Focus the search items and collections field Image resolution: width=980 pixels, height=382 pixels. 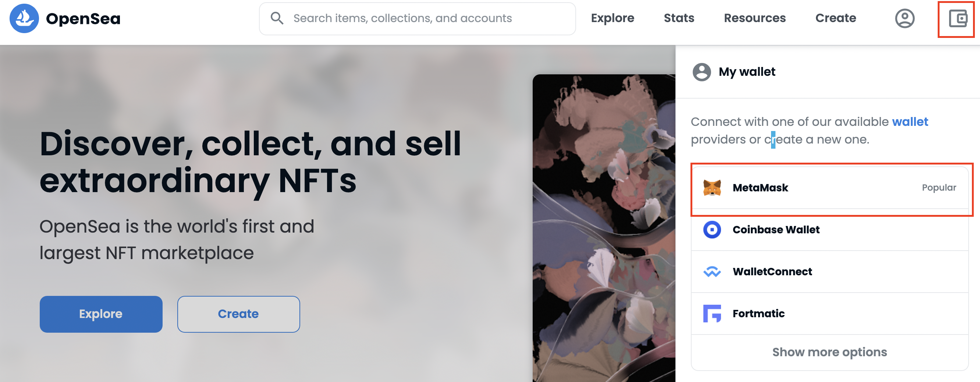click(417, 18)
